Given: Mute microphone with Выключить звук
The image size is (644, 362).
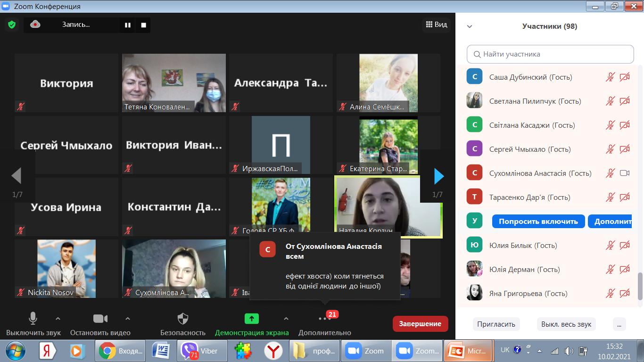Looking at the screenshot, I should 33,324.
